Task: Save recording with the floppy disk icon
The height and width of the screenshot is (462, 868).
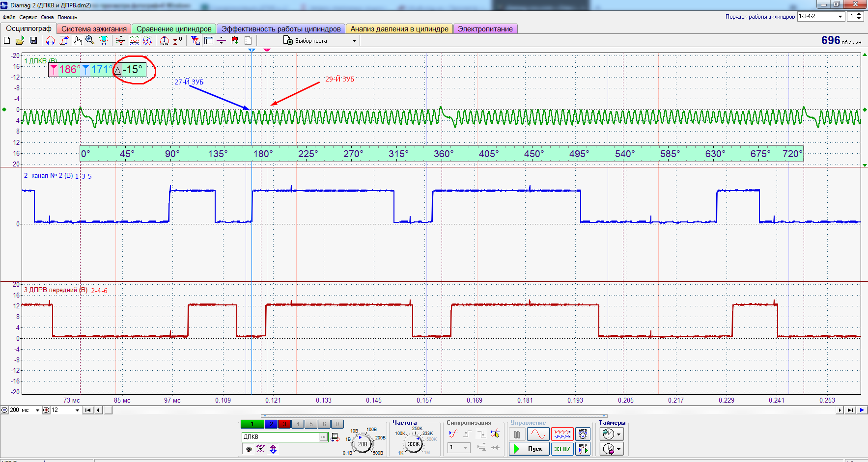Action: 33,40
